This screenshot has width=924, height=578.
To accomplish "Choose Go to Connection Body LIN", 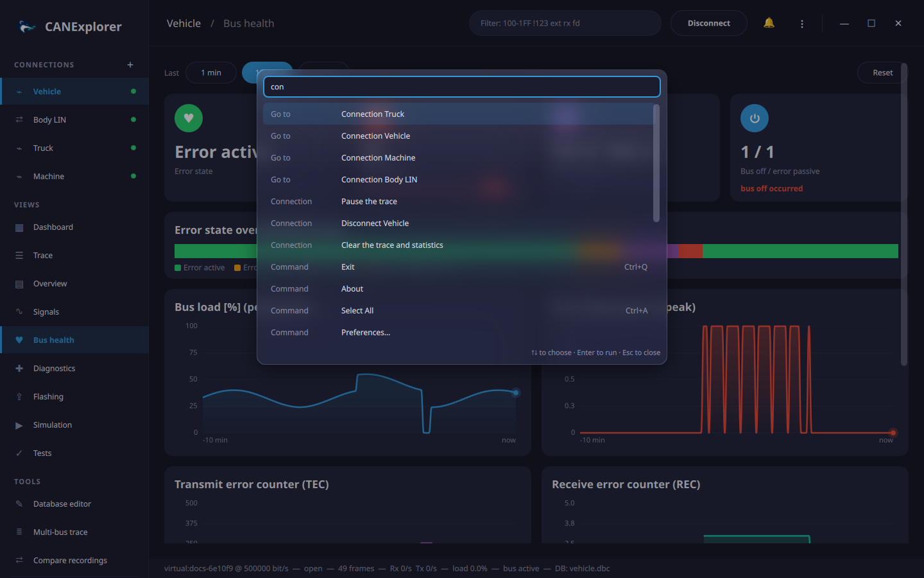I will [x=458, y=180].
